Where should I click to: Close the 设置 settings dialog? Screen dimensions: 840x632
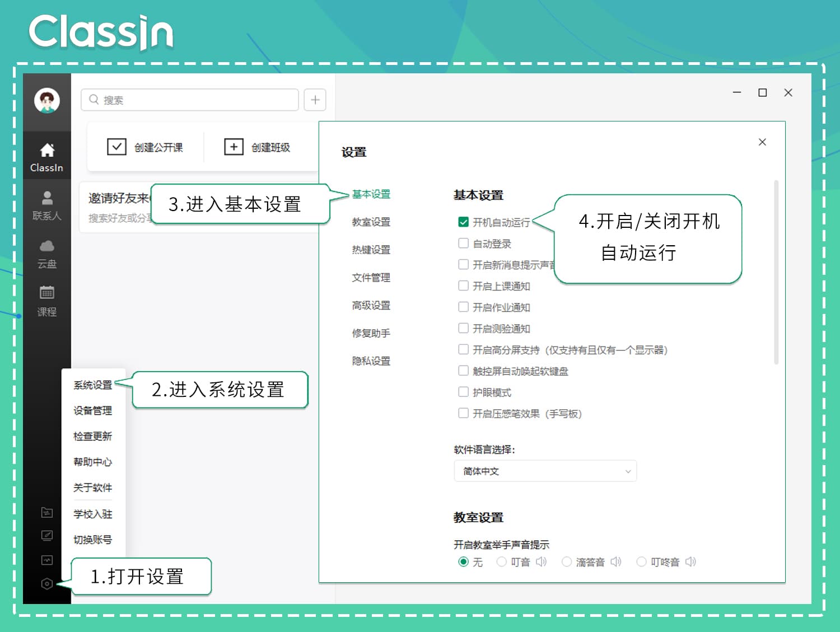(x=762, y=142)
